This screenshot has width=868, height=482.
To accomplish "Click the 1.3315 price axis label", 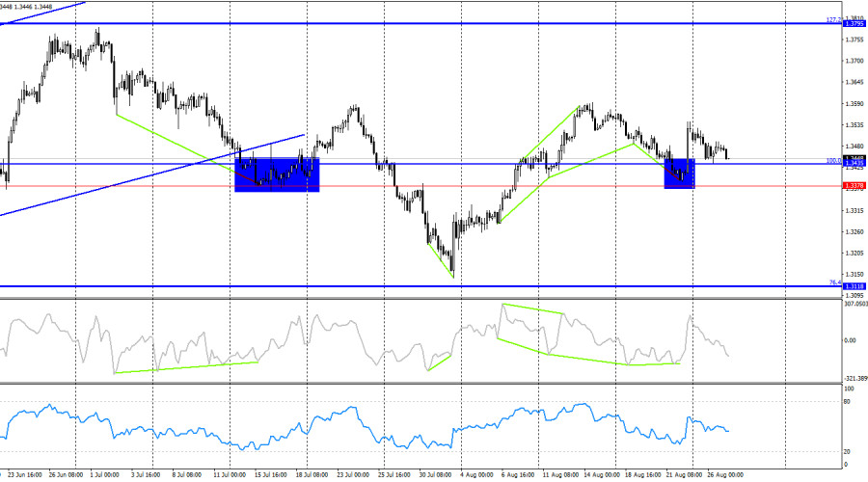I will (854, 211).
